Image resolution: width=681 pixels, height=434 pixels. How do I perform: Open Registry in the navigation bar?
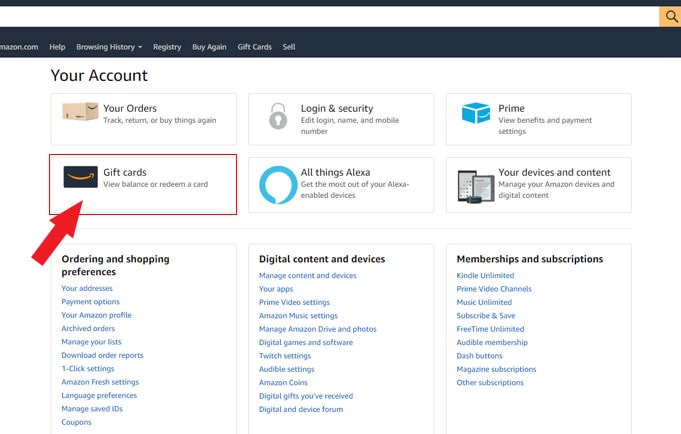click(x=167, y=47)
